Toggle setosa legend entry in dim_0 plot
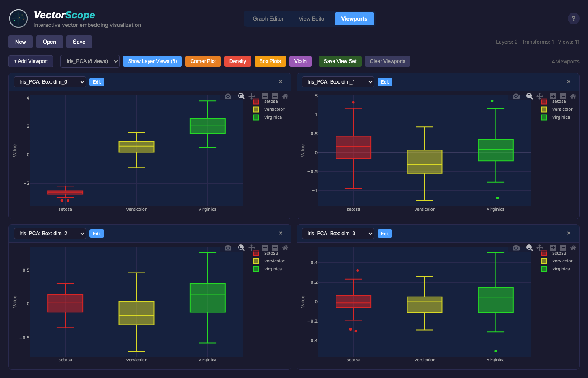The image size is (588, 378). pyautogui.click(x=270, y=102)
